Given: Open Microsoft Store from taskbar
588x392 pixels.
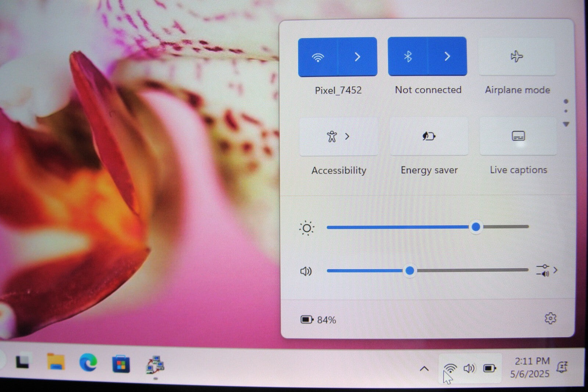Looking at the screenshot, I should [121, 364].
